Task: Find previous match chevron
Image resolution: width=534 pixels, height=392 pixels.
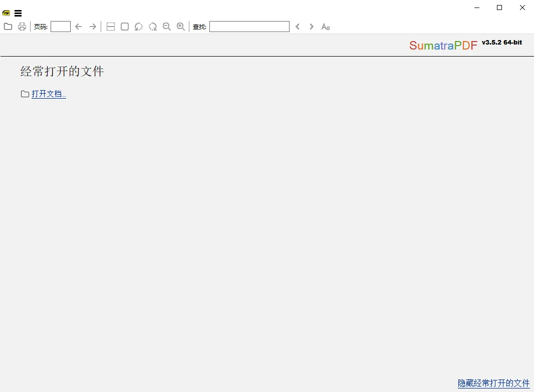Action: point(298,27)
